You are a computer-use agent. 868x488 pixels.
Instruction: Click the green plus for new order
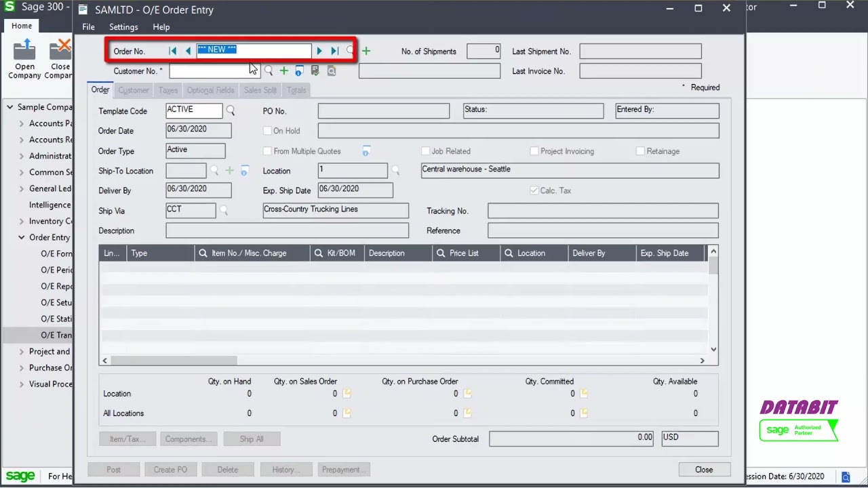(x=366, y=51)
